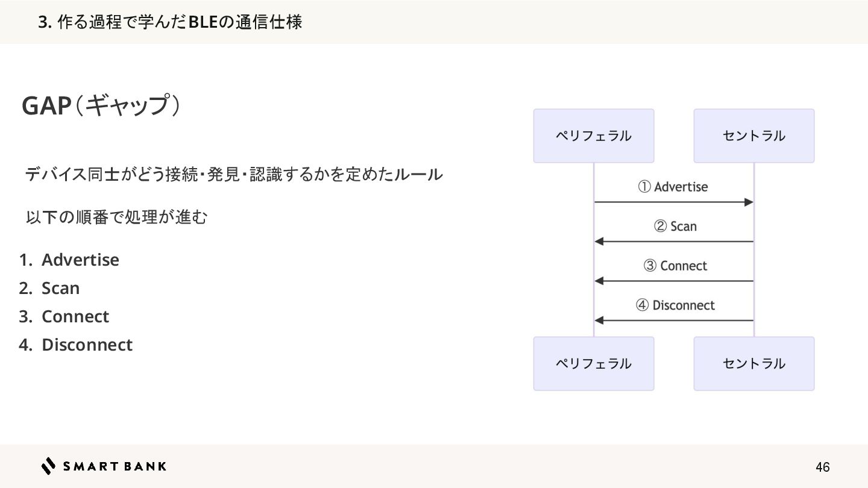Select the slide header about BLE通信仕様

click(x=170, y=22)
